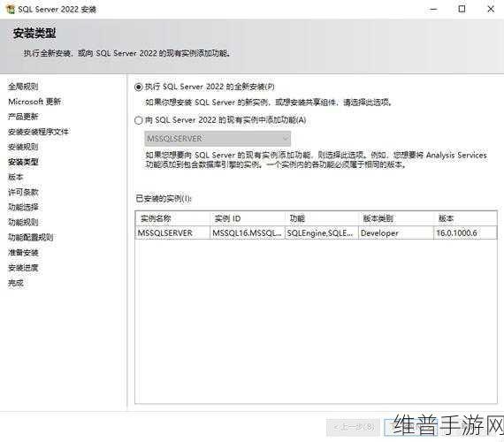Viewport: 504px width, 442px height.
Task: Open the 安装进度 step
Action: (23, 268)
